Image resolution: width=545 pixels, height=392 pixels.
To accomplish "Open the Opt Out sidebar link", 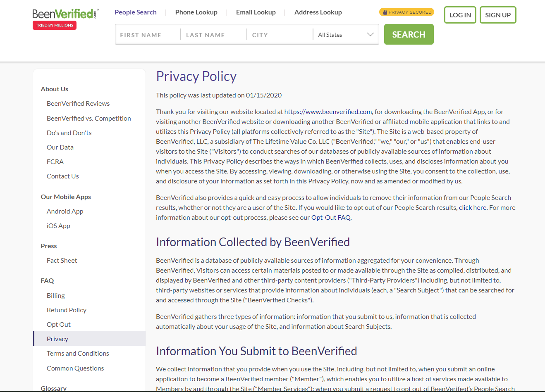I will [x=58, y=324].
